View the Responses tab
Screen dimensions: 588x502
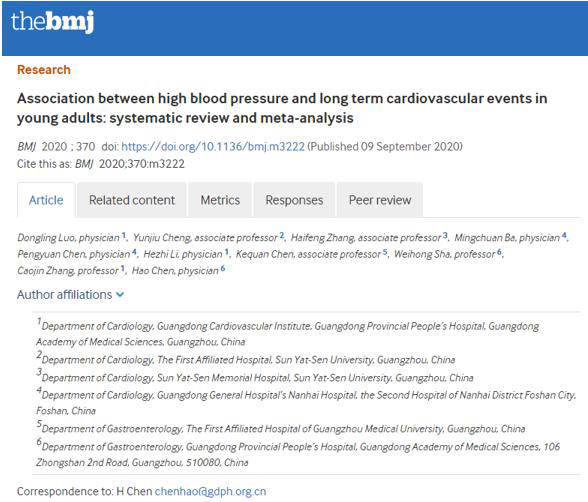point(294,200)
